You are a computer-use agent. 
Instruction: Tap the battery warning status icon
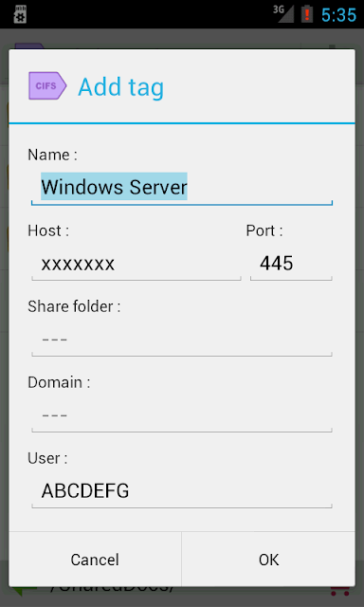coord(307,14)
